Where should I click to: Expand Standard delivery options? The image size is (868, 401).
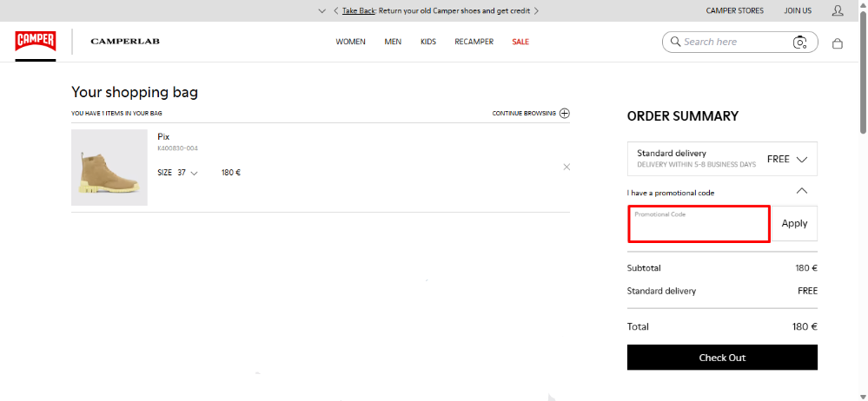tap(801, 160)
